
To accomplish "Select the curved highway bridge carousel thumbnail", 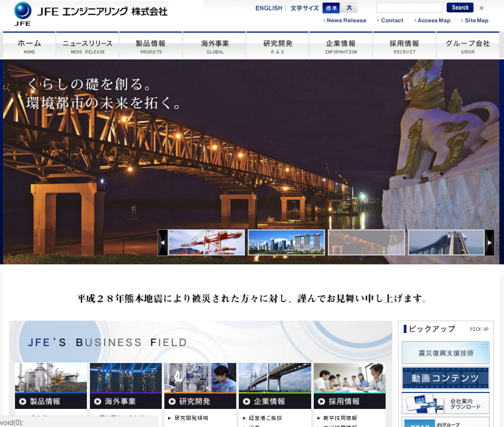I will pos(446,243).
